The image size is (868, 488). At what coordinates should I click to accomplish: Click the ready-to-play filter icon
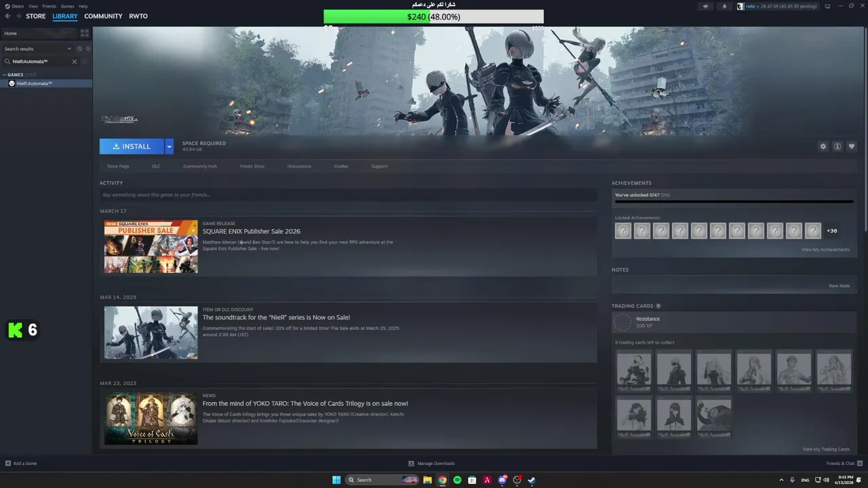(x=88, y=49)
